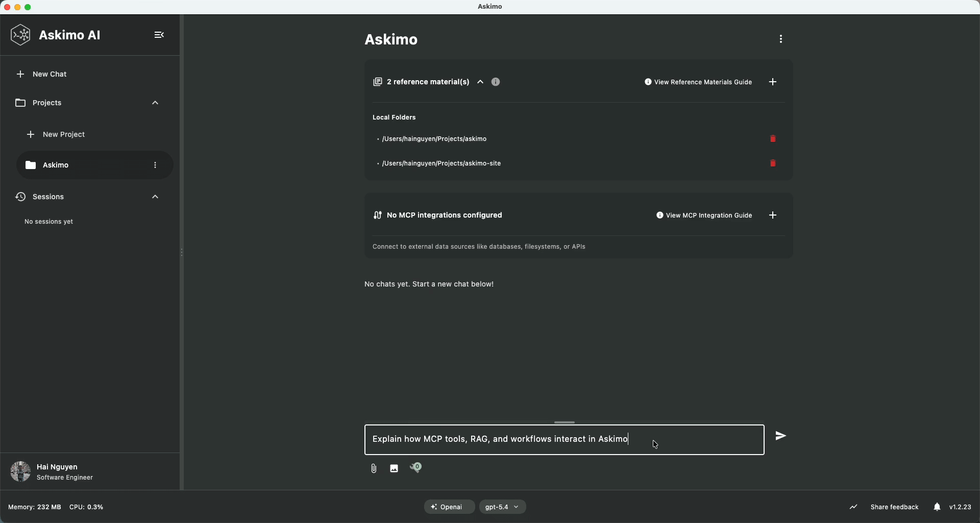Collapse the Projects section

tap(155, 103)
